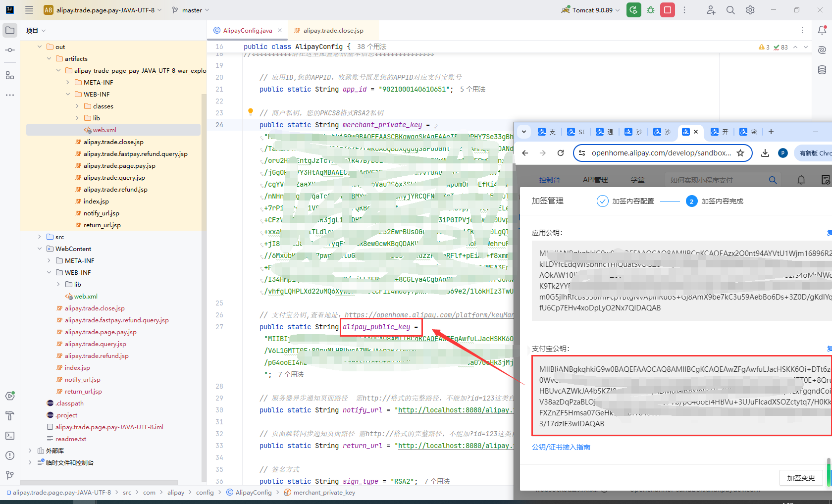Click the Alipay page search magnifier icon
Image resolution: width=832 pixels, height=504 pixels.
coord(773,180)
